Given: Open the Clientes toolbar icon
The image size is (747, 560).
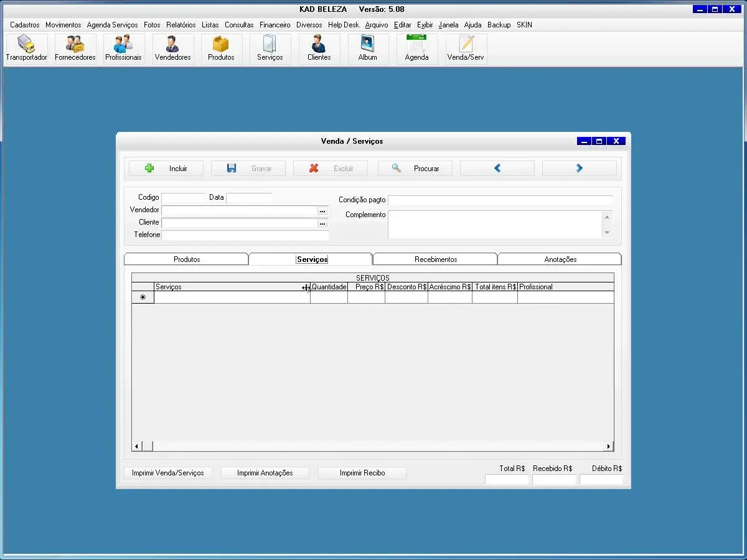Looking at the screenshot, I should pyautogui.click(x=319, y=49).
